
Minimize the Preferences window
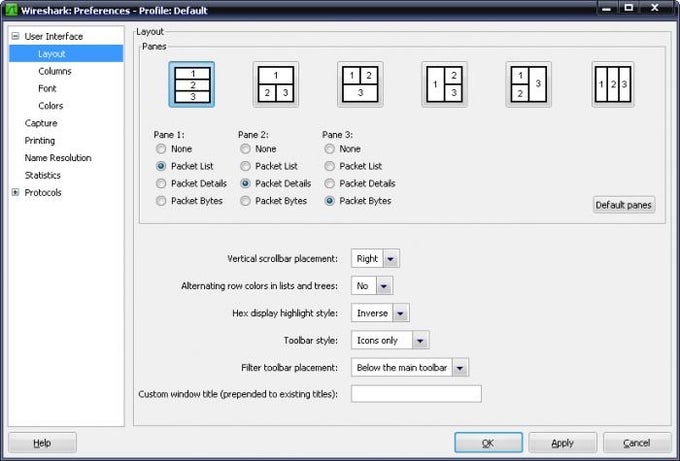pos(607,8)
